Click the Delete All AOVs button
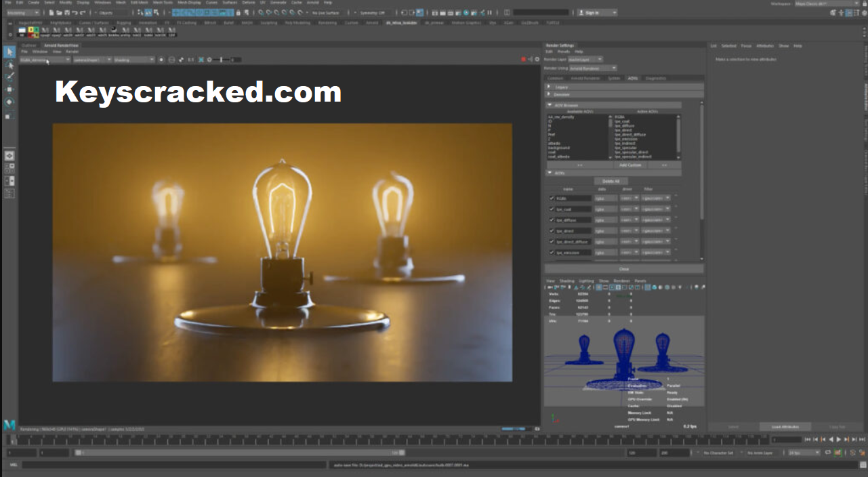Image resolution: width=868 pixels, height=477 pixels. pos(611,181)
